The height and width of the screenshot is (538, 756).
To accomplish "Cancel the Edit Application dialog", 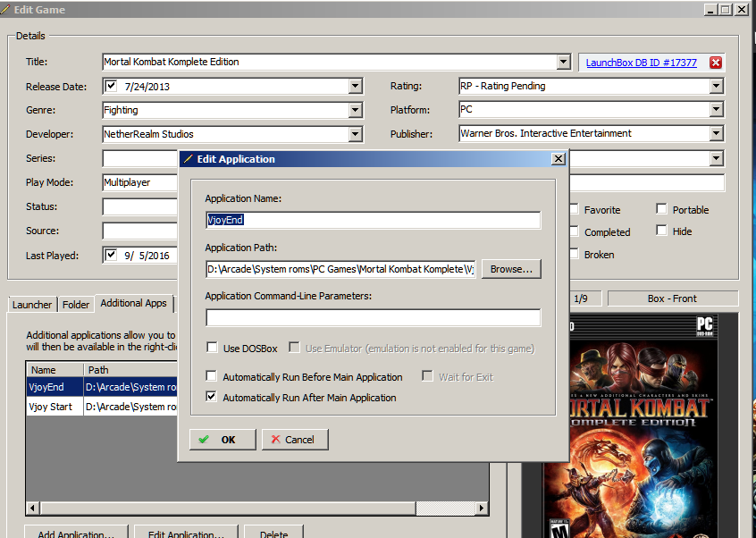I will pos(295,440).
